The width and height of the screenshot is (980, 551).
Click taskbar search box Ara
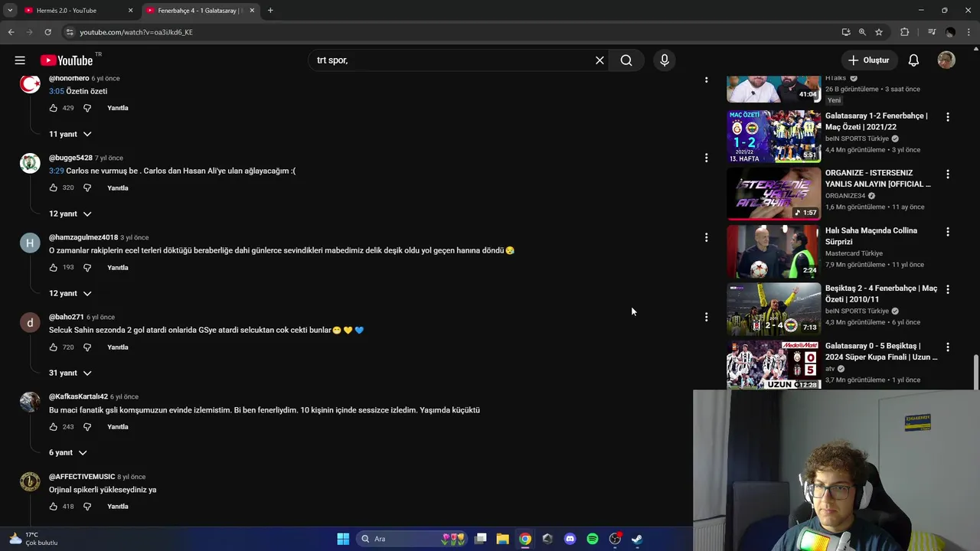coord(413,539)
